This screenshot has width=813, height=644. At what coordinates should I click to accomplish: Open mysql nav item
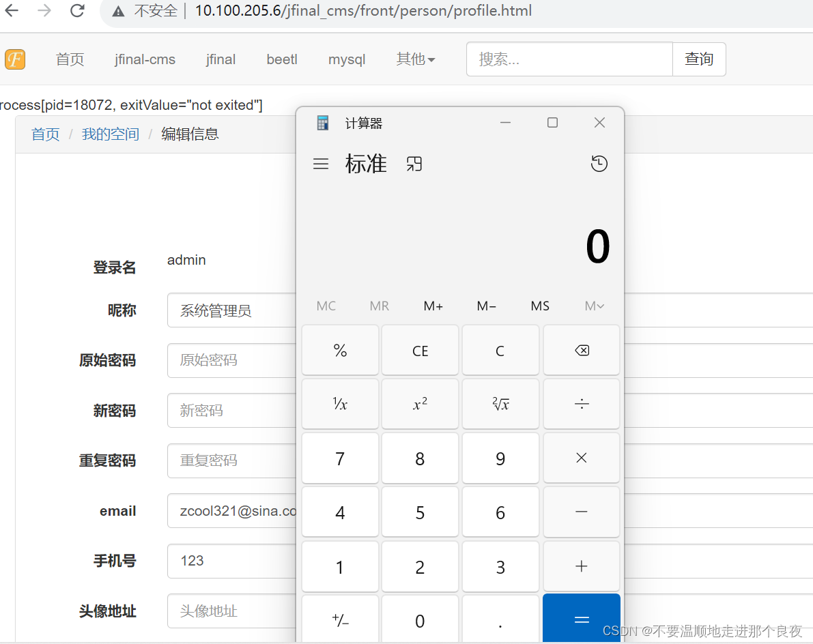[x=347, y=59]
